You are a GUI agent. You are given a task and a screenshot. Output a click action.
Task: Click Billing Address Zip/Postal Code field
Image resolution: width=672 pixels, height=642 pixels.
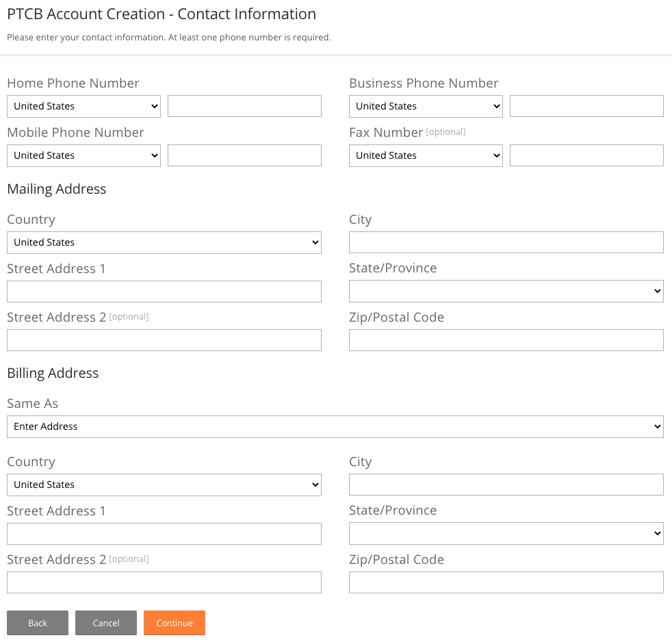click(x=506, y=582)
